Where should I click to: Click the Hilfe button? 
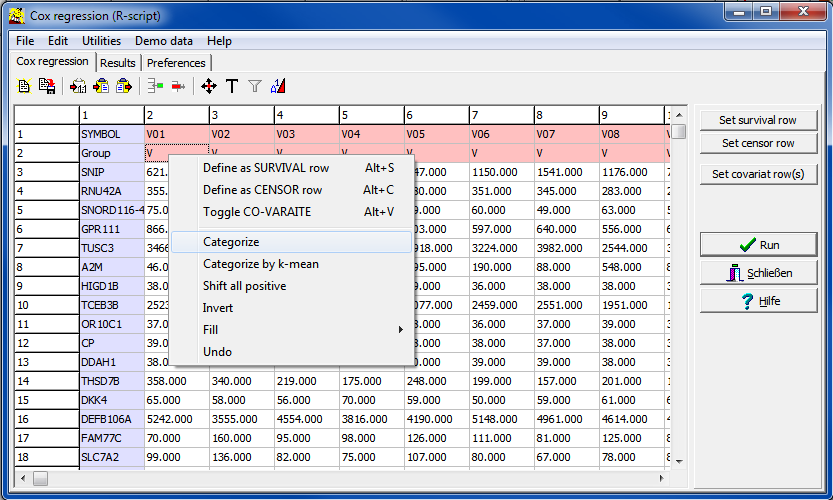(758, 301)
